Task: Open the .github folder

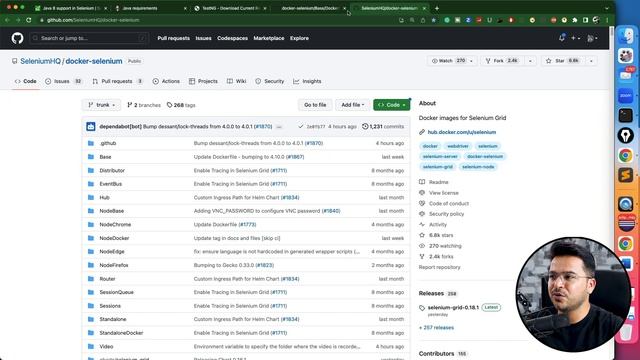Action: pos(108,143)
